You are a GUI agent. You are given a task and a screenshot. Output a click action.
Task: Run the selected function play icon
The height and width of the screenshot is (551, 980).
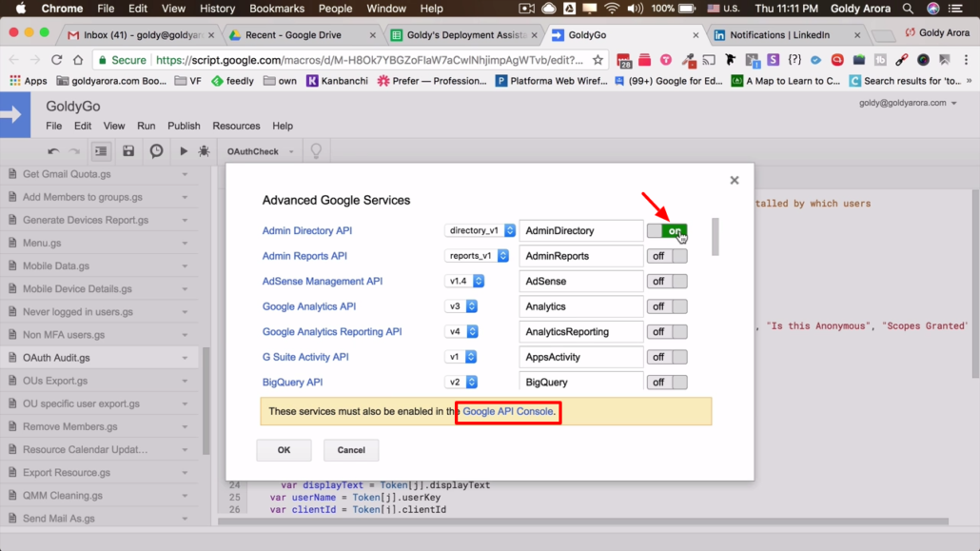click(x=183, y=150)
